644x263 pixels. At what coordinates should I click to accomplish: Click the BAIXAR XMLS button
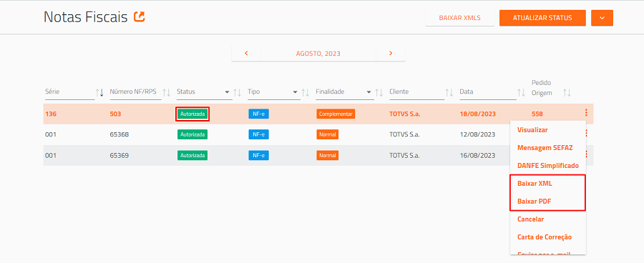point(459,18)
